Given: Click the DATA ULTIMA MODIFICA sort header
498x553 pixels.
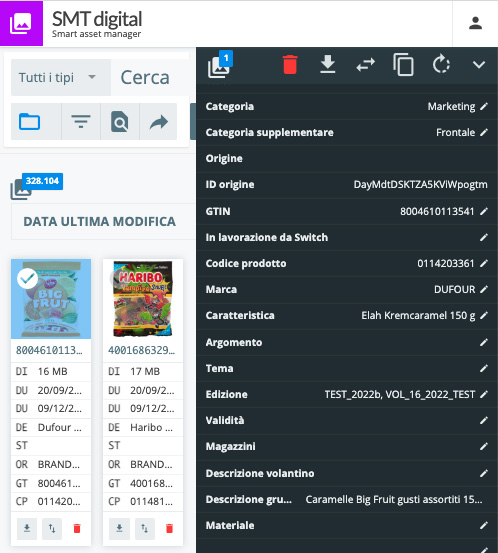Looking at the screenshot, I should (99, 221).
